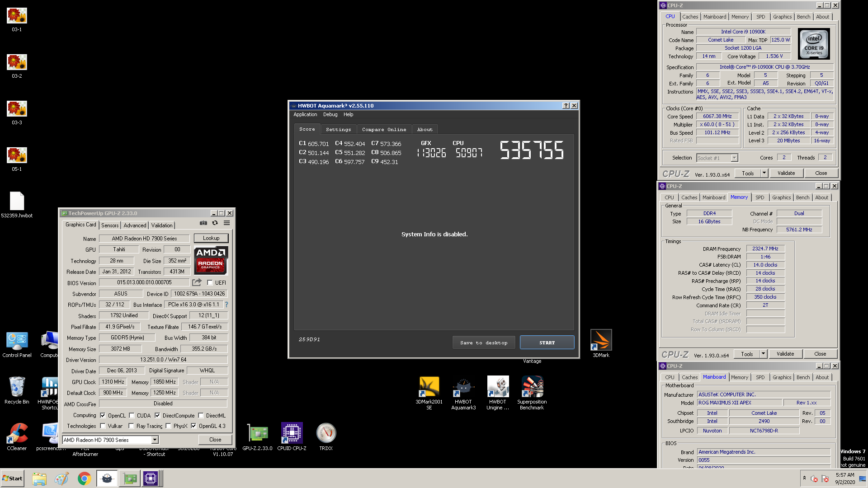Open the Recycle Bin icon
Screen dimensions: 868x488
pyautogui.click(x=17, y=390)
